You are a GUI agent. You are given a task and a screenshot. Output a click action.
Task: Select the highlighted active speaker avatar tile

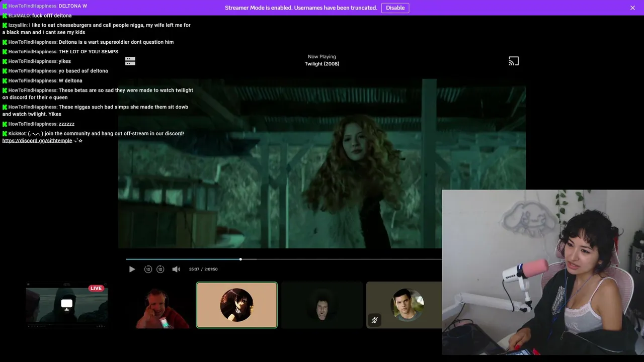236,305
